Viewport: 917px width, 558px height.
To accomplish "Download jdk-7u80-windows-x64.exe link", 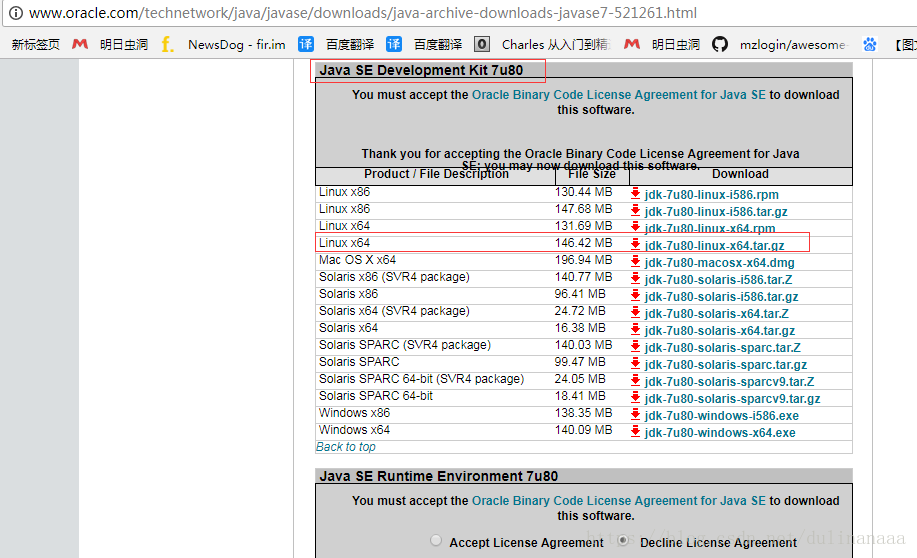I will coord(720,432).
